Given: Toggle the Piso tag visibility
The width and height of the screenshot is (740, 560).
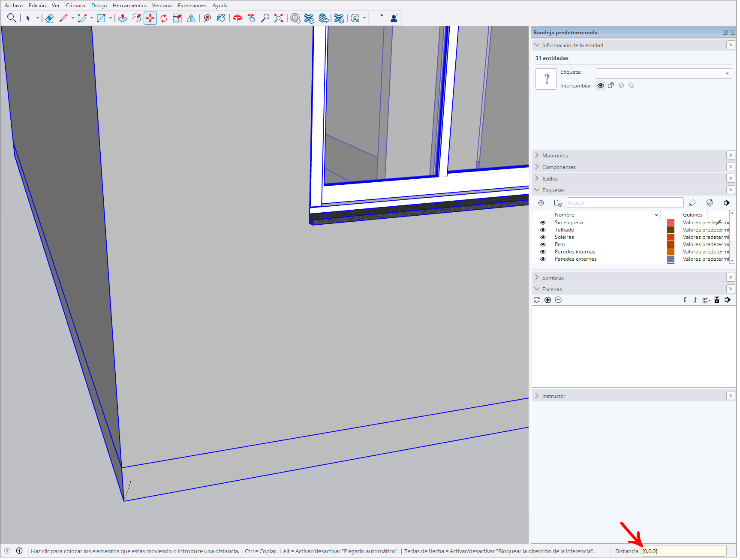Looking at the screenshot, I should (x=543, y=244).
